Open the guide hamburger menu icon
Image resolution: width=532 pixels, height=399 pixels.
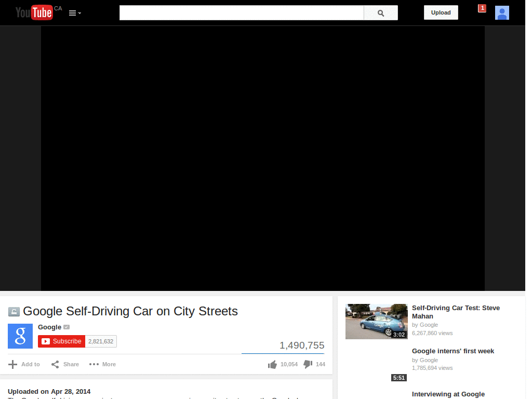click(x=72, y=12)
